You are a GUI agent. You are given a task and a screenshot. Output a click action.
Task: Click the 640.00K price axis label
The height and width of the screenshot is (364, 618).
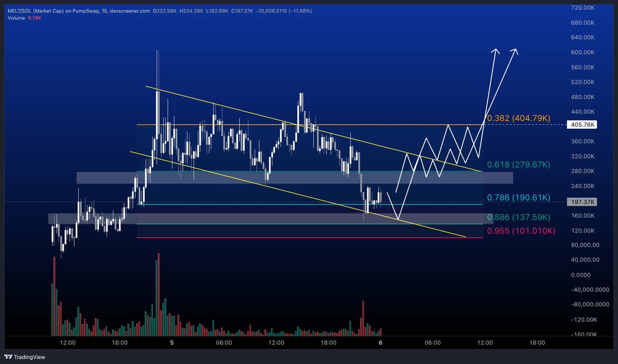point(583,38)
